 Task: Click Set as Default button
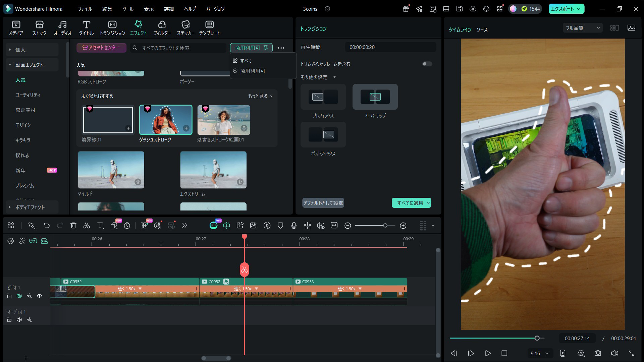click(323, 203)
